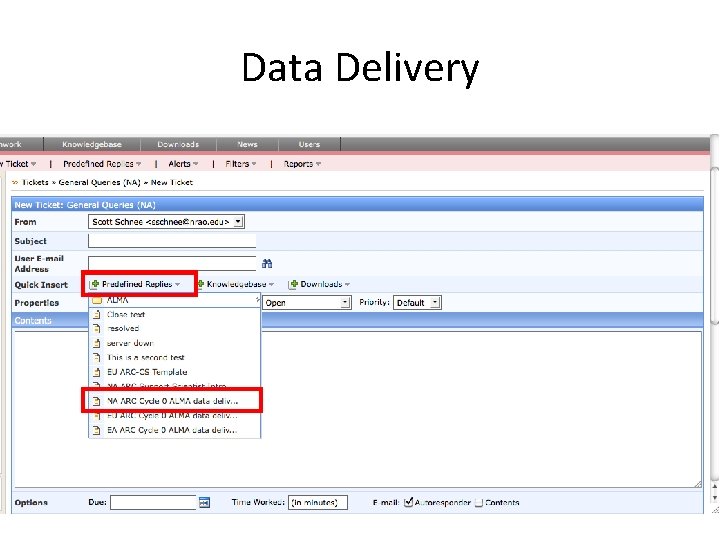Choose the 'resolved' predefined reply
This screenshot has height=540, width=720.
[174, 328]
